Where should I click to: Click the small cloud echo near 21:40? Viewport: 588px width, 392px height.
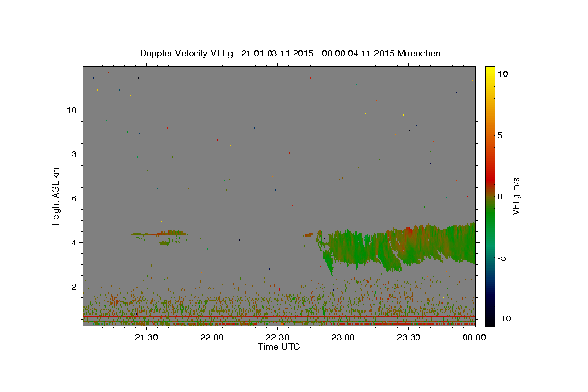coord(160,237)
